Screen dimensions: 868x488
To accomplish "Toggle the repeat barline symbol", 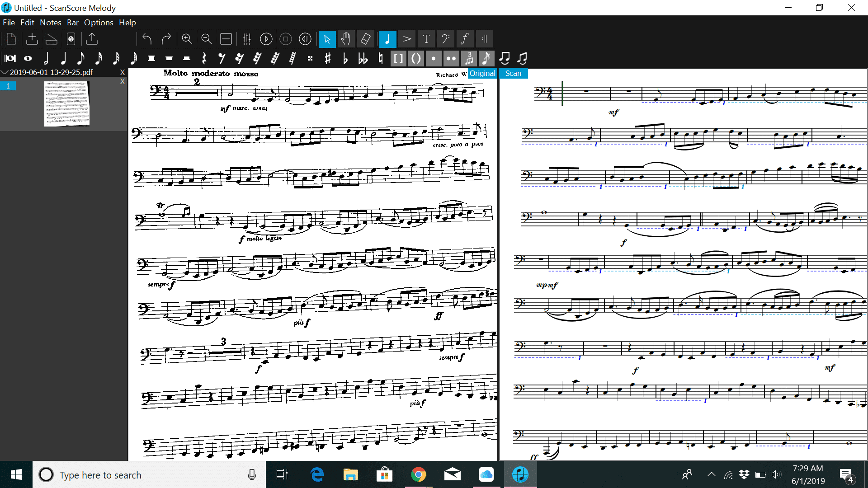I will pos(484,39).
